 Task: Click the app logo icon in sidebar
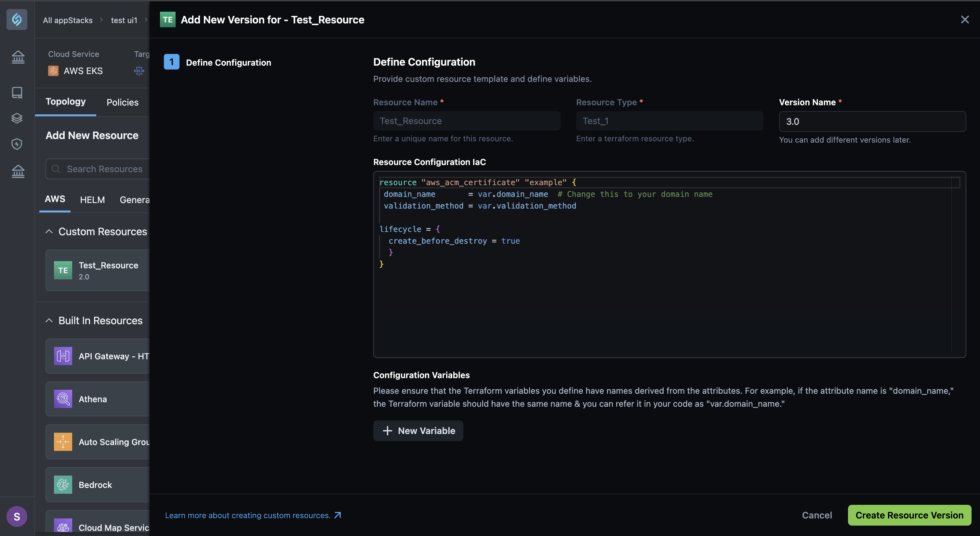click(x=17, y=19)
